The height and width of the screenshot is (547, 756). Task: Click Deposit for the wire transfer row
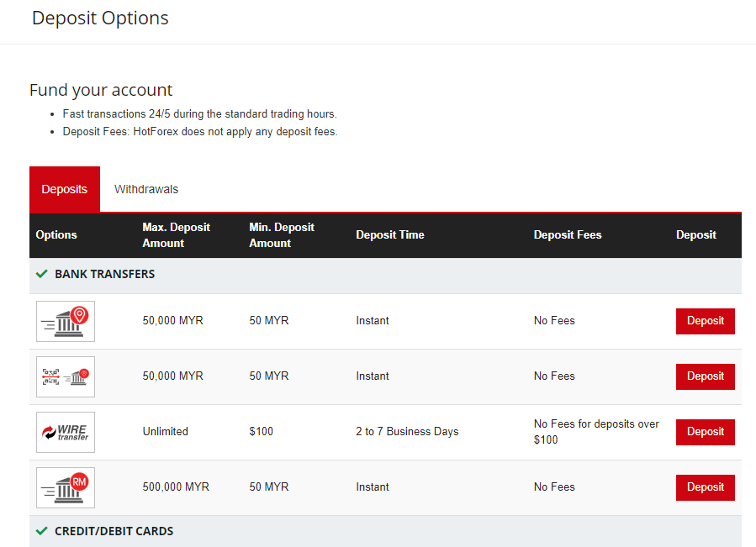(x=706, y=432)
